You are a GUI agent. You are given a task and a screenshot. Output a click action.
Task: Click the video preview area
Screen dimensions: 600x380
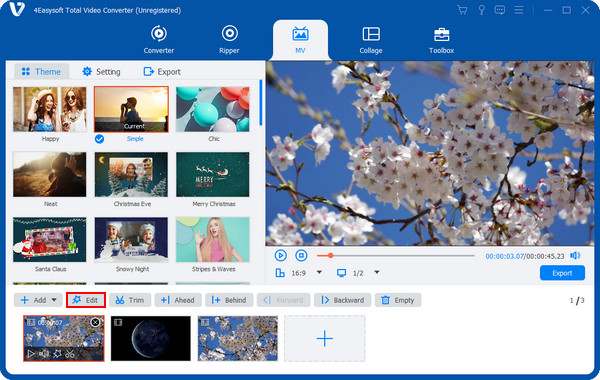coord(430,153)
